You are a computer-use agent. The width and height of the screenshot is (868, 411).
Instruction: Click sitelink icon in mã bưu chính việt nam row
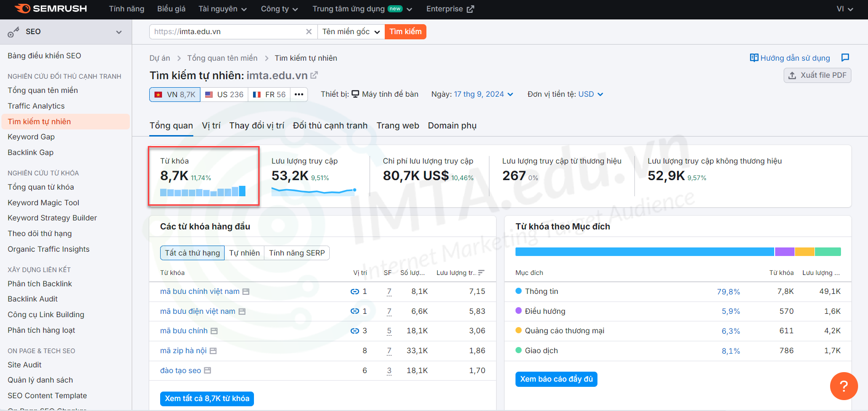click(354, 292)
